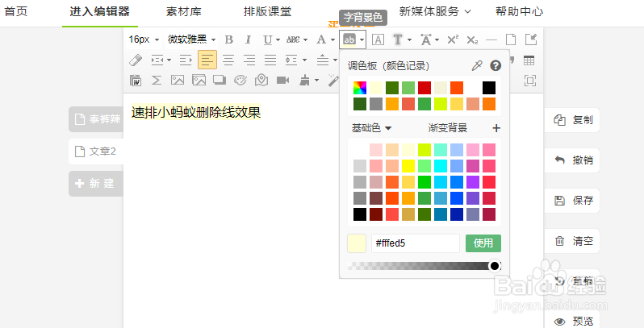Go to the 首页 tab

15,11
